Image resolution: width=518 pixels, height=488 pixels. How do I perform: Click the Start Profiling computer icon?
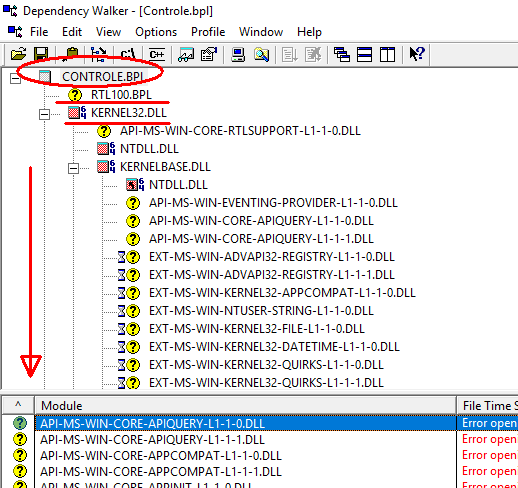click(x=238, y=54)
